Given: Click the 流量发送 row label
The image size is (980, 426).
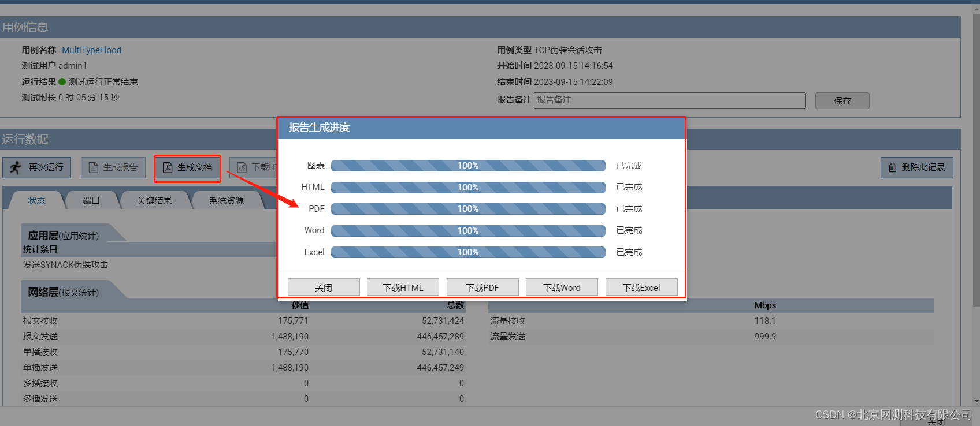Looking at the screenshot, I should coord(508,337).
